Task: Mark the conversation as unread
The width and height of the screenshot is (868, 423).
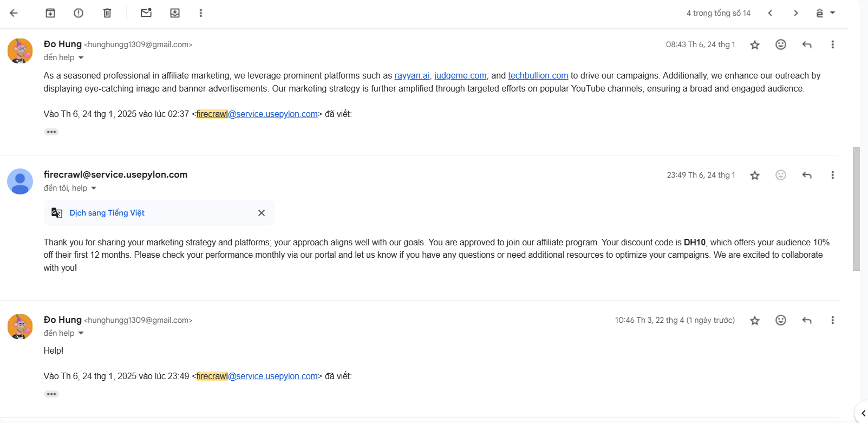Action: pos(146,13)
